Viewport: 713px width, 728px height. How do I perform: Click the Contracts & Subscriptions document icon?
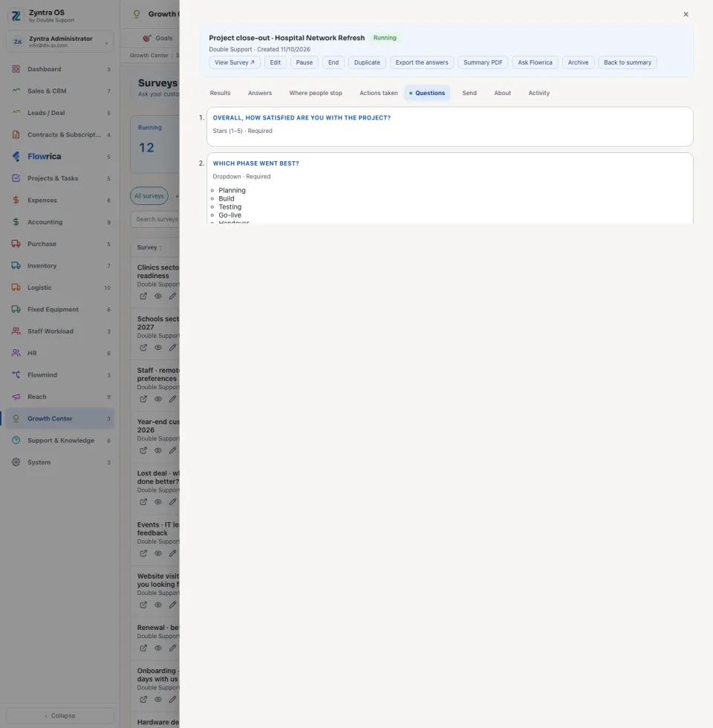click(x=16, y=134)
